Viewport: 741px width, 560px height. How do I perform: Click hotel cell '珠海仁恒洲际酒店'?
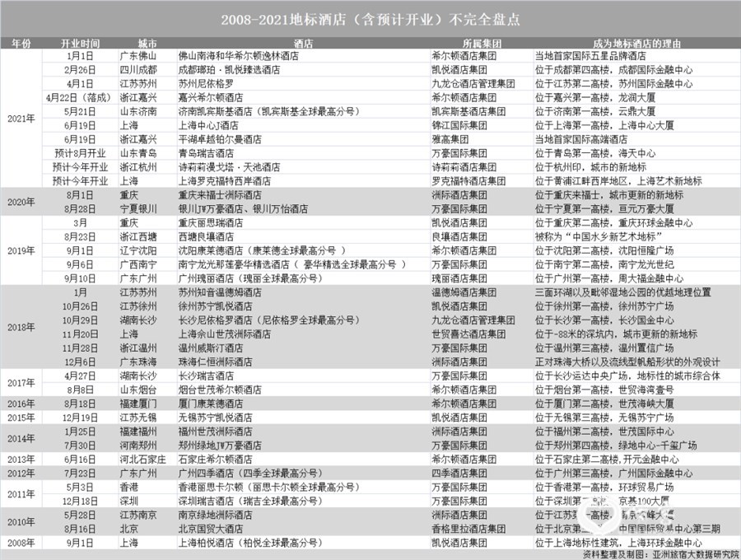pos(216,362)
